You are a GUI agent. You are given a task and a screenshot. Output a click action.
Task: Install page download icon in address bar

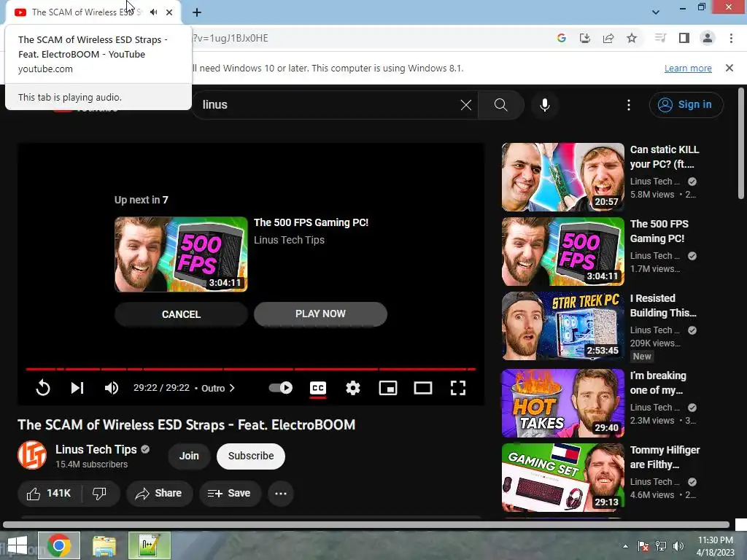point(584,38)
